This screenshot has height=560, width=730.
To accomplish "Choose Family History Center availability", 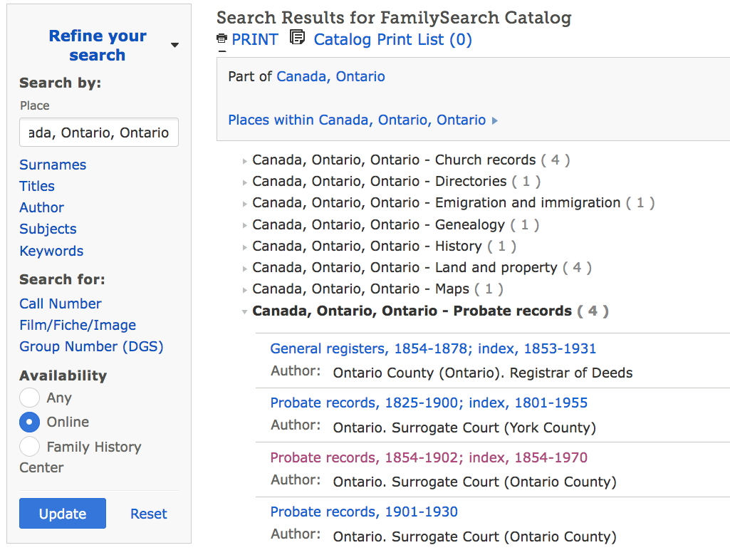I will (x=30, y=447).
